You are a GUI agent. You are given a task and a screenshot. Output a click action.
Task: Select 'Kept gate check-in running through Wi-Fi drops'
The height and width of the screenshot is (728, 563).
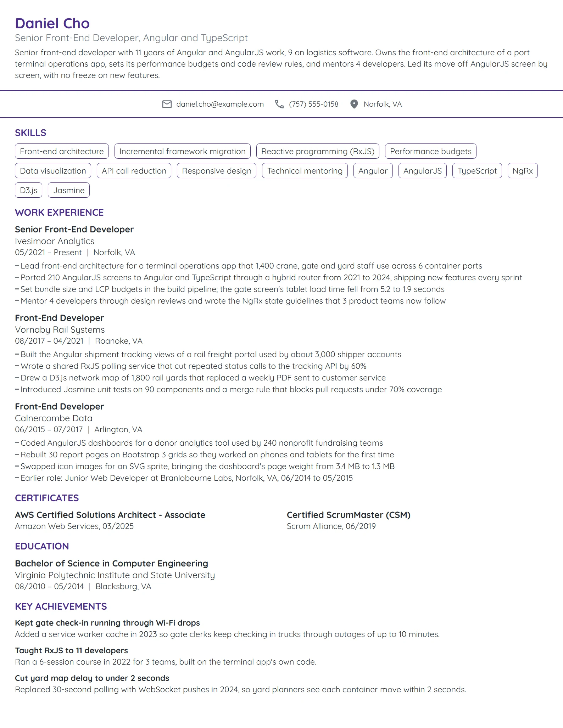[107, 623]
